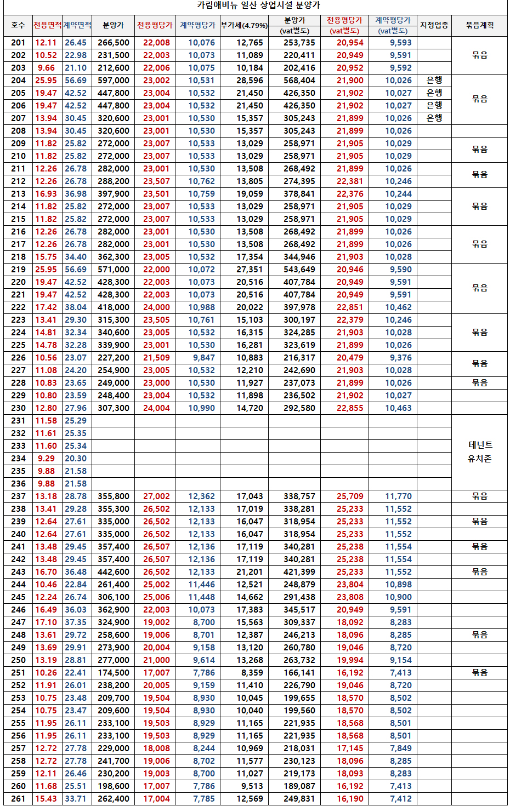Select the 묶음 cell in row 228
Image resolution: width=510 pixels, height=812 pixels.
pos(480,383)
